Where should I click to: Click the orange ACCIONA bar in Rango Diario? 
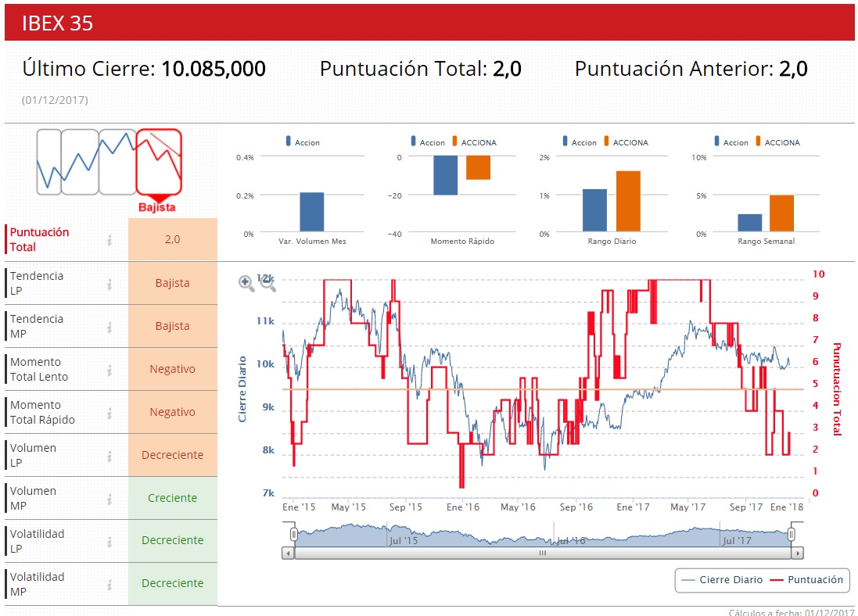point(628,202)
